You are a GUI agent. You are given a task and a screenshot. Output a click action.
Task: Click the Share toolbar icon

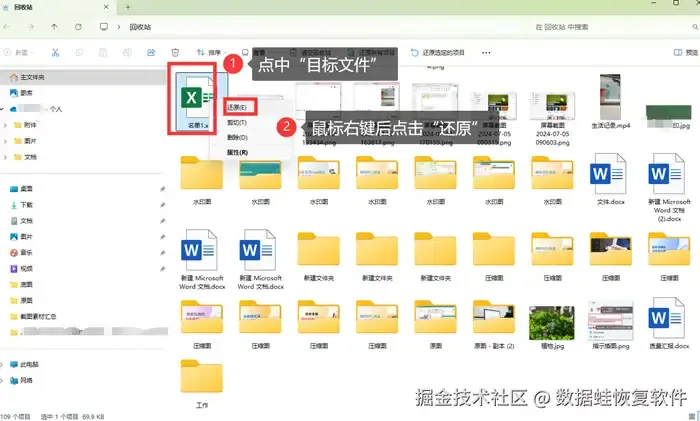[x=151, y=53]
